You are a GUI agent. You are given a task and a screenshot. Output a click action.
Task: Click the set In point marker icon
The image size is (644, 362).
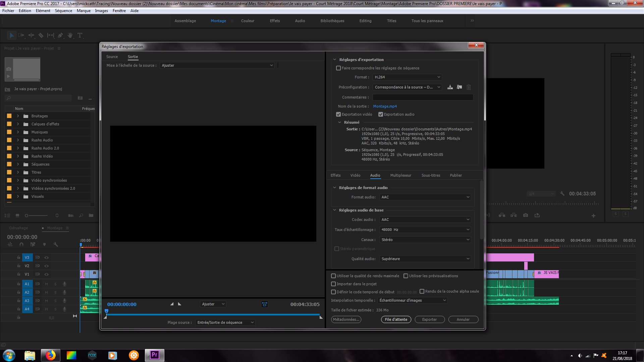pyautogui.click(x=172, y=304)
